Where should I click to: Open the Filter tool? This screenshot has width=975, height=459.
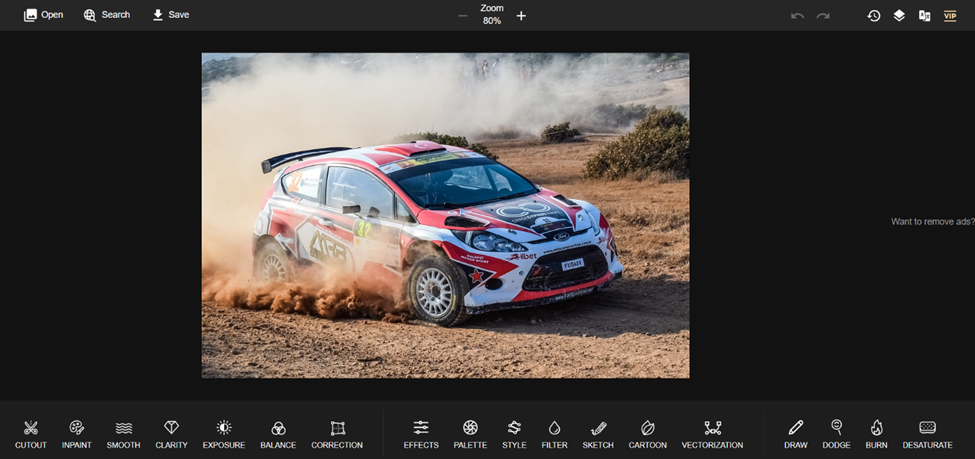(554, 435)
